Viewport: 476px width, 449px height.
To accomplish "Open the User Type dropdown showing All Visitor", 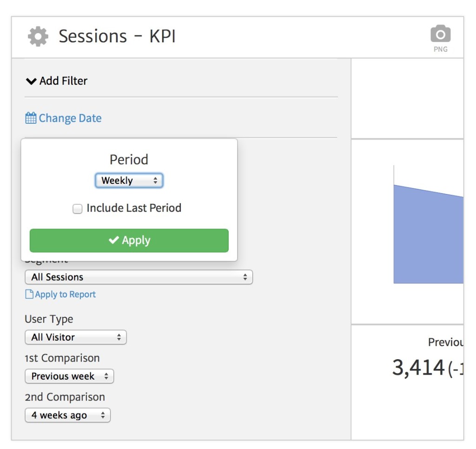I will [x=75, y=337].
